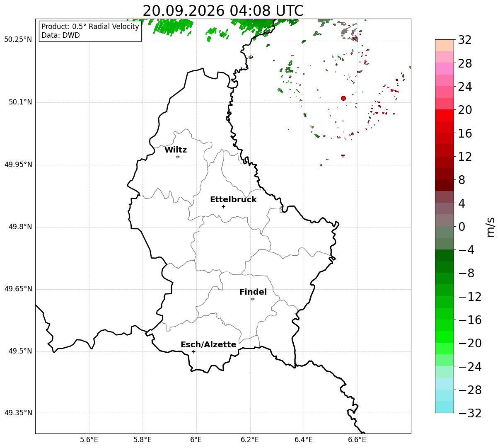Viewport: 500px width, 448px height.
Task: Click the Esch/Alzette label text
Action: point(208,345)
